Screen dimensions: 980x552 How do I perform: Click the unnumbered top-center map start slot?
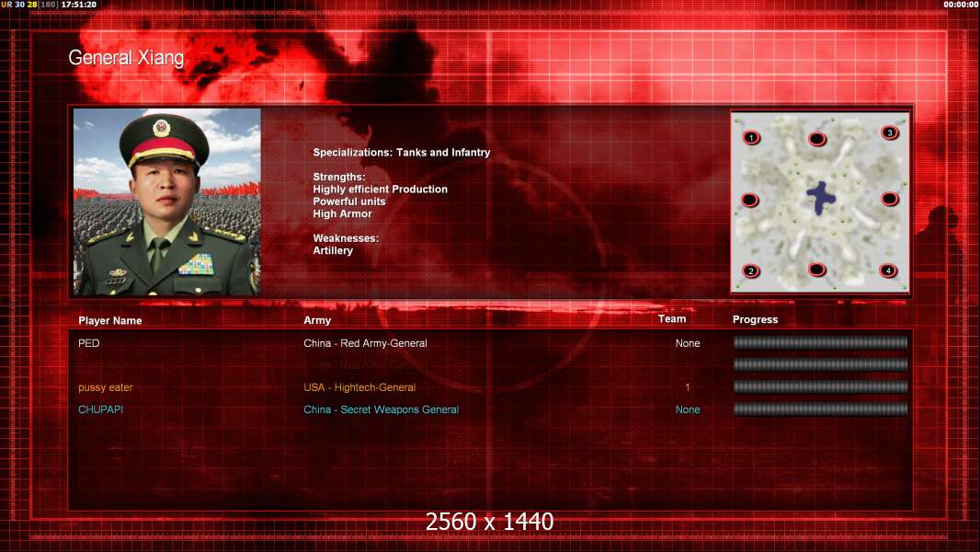pos(817,139)
